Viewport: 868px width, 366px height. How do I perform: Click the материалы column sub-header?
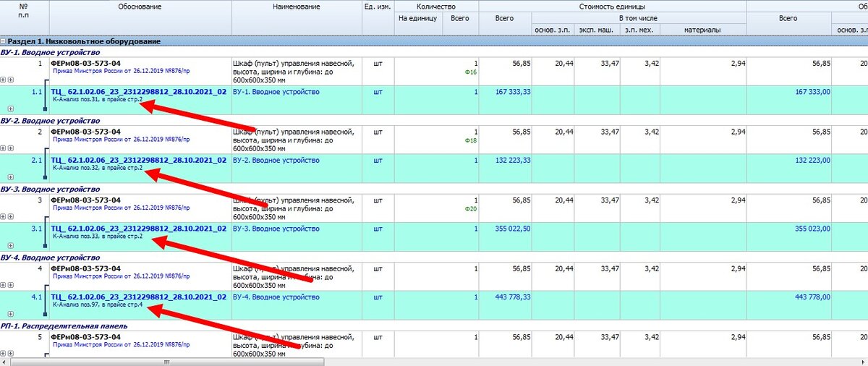(704, 30)
